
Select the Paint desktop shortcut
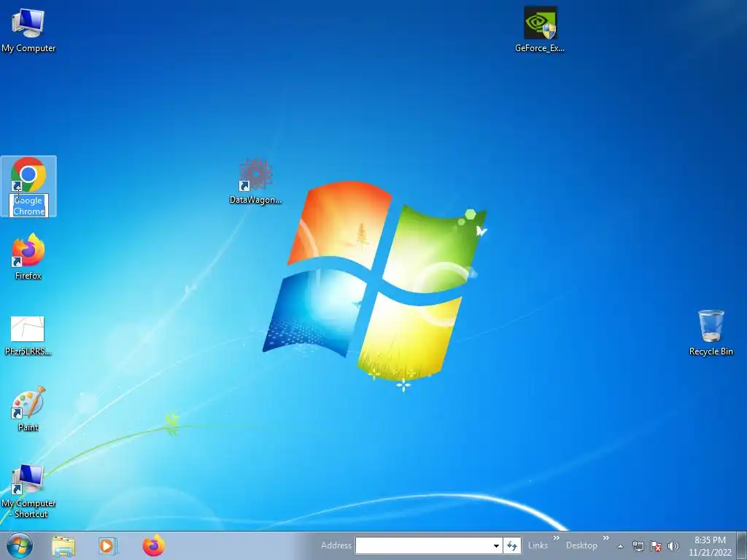coord(28,408)
